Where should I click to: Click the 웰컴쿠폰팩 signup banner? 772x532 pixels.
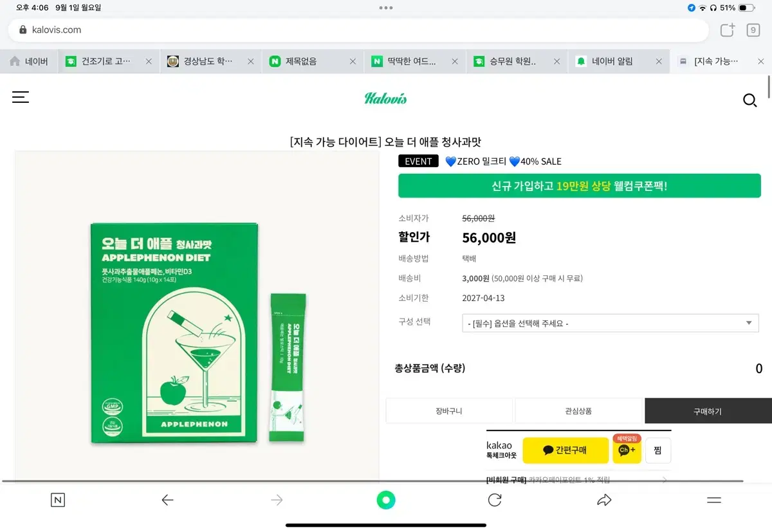point(579,185)
